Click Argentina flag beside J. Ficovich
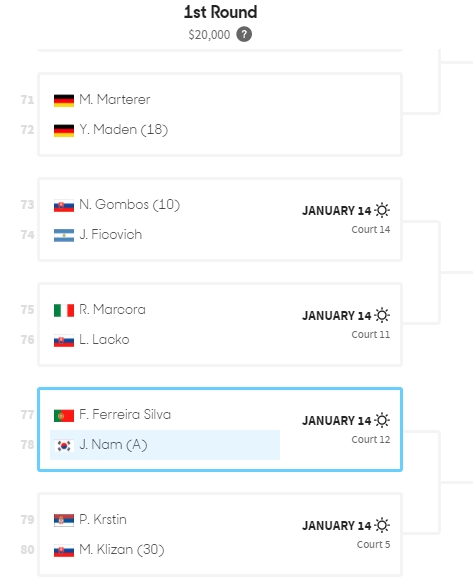Image resolution: width=473 pixels, height=588 pixels. coord(64,236)
